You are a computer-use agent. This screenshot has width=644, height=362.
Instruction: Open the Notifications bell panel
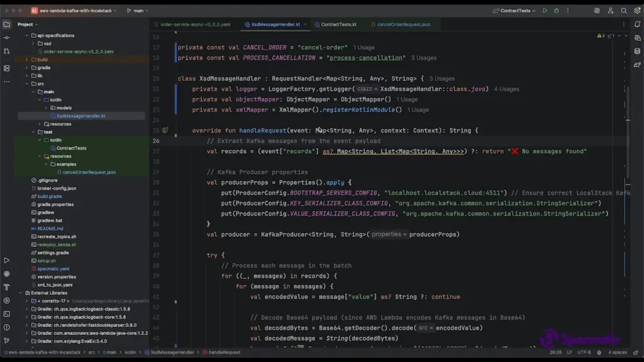pos(637,25)
